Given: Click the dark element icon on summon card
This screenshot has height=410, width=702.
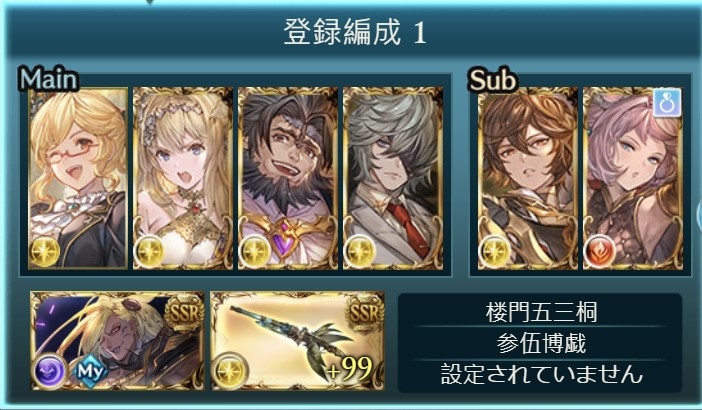Looking at the screenshot, I should pos(50,371).
